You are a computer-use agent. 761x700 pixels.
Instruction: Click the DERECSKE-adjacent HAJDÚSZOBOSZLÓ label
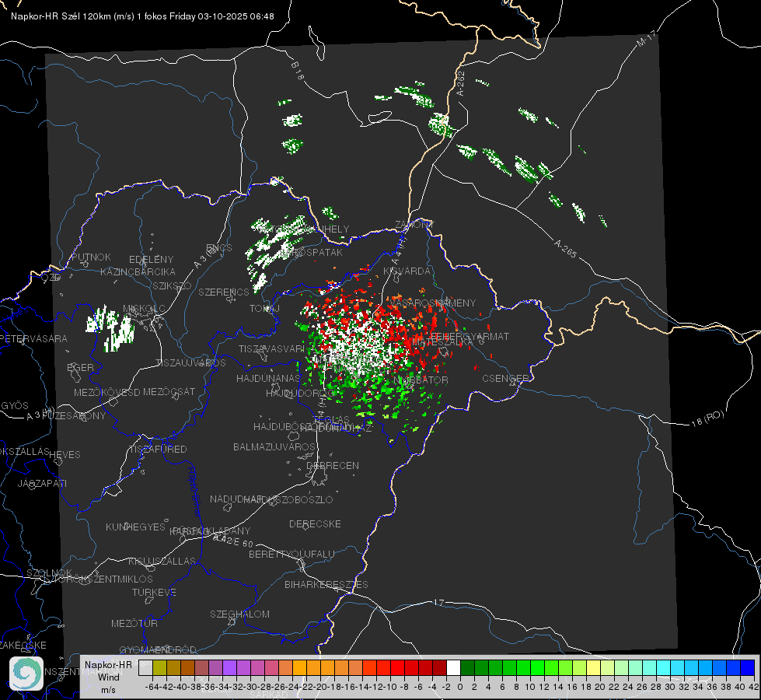[x=288, y=499]
